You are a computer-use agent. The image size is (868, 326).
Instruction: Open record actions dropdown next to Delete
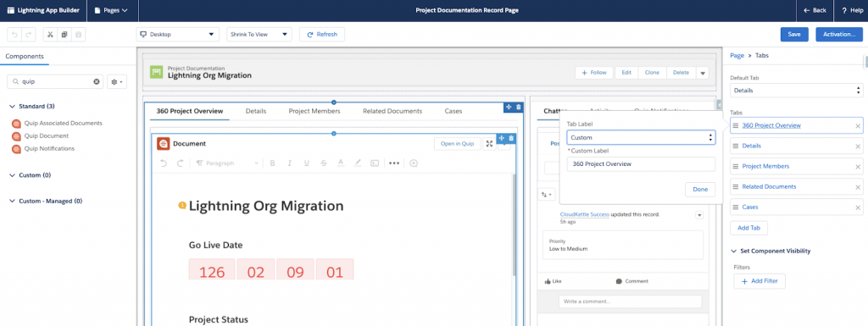click(703, 72)
